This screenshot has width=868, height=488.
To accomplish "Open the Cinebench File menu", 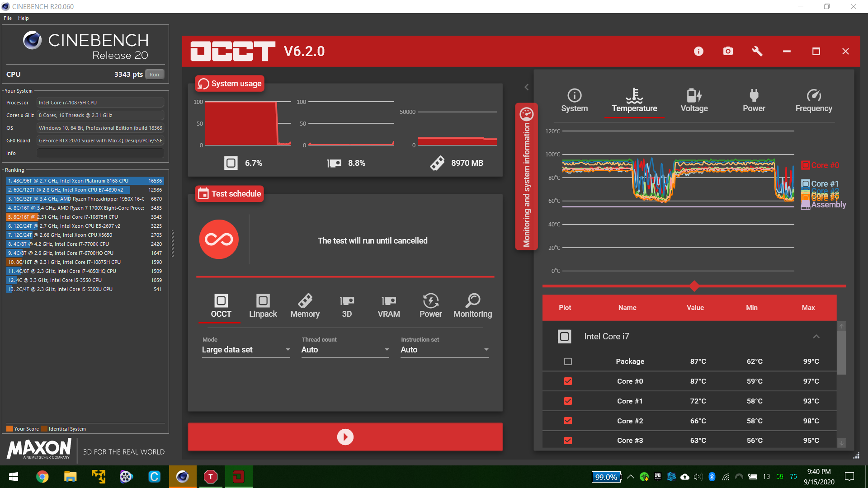I will [8, 18].
